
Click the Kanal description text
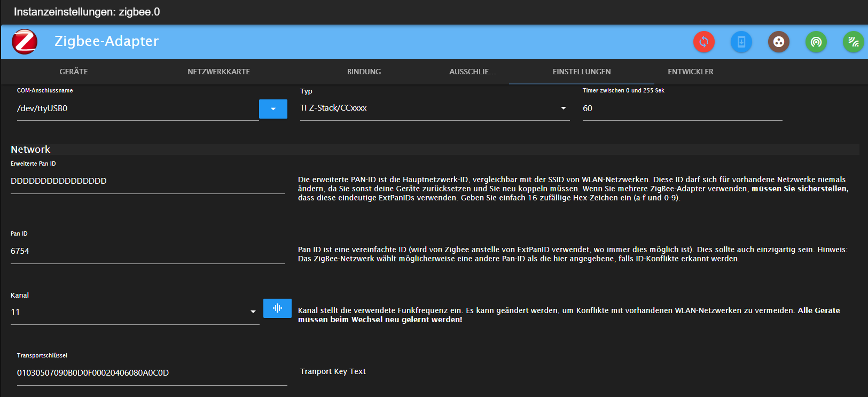[569, 315]
